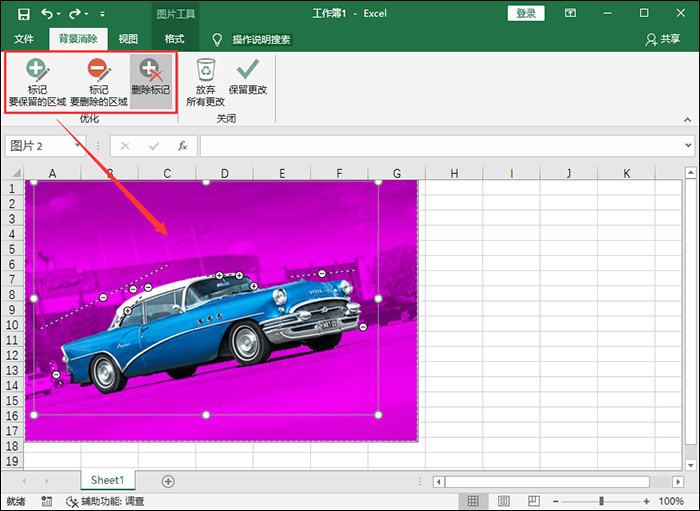Open the Redo history dropdown arrow
This screenshot has width=700, height=511.
[x=86, y=14]
